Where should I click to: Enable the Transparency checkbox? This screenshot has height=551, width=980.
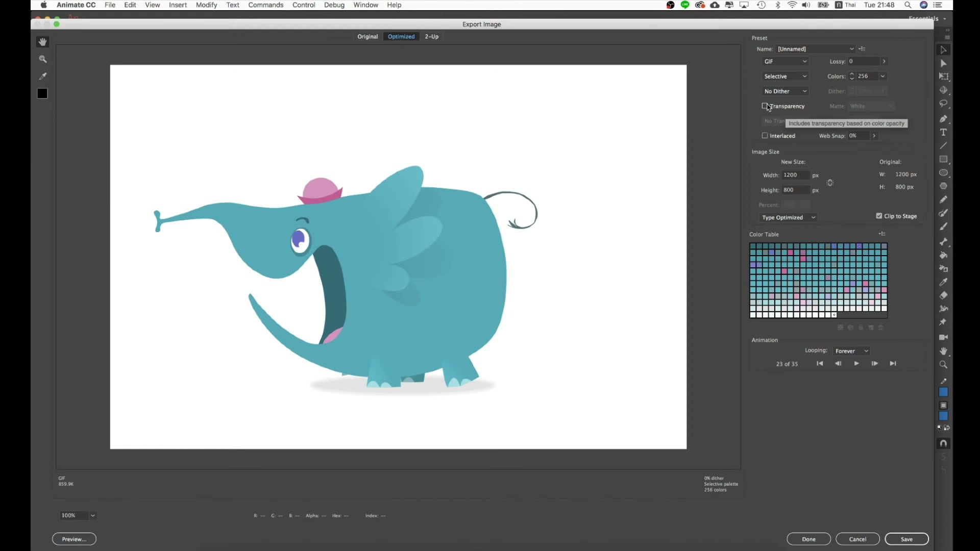765,106
